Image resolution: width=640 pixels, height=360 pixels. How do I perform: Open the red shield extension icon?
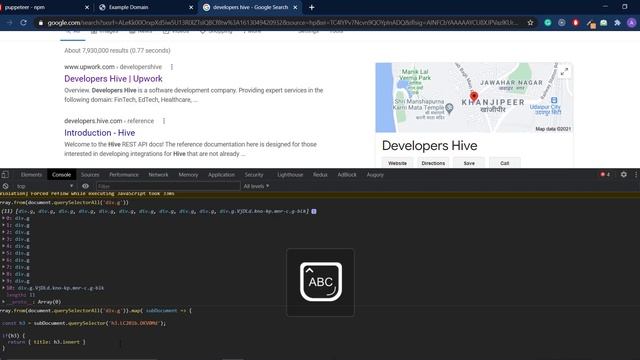576,23
